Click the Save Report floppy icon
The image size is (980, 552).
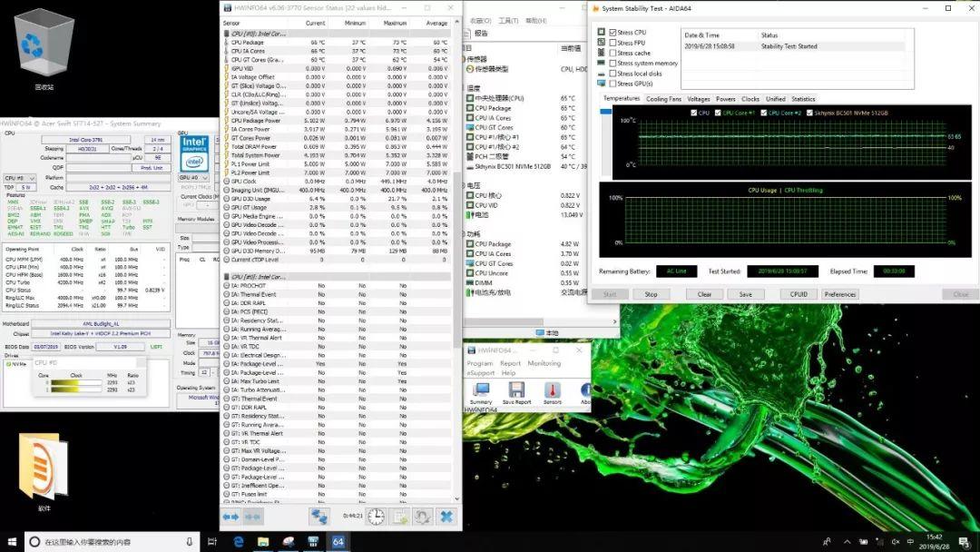(x=516, y=390)
